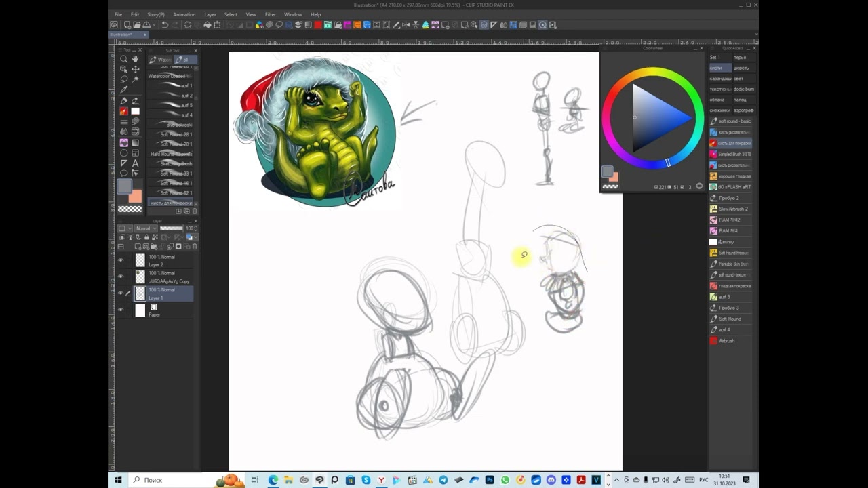The height and width of the screenshot is (488, 868).
Task: Click the red square toolbar icon
Action: (317, 25)
